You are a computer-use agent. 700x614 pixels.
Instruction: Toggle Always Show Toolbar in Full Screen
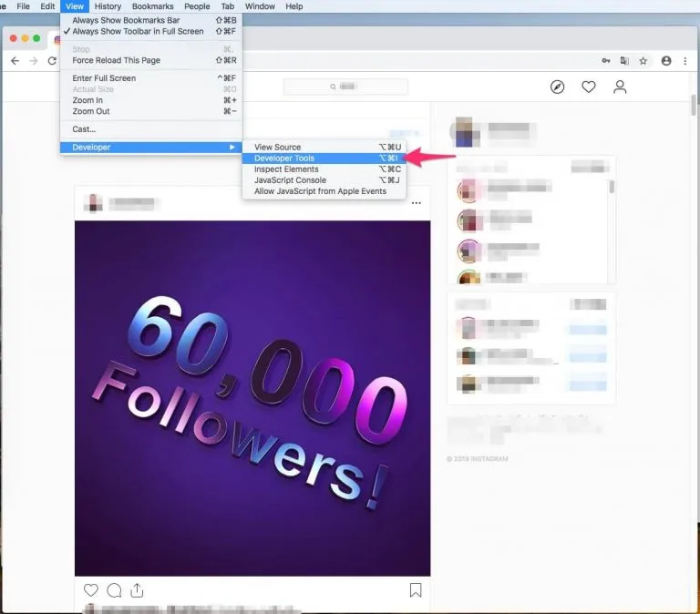[x=150, y=31]
